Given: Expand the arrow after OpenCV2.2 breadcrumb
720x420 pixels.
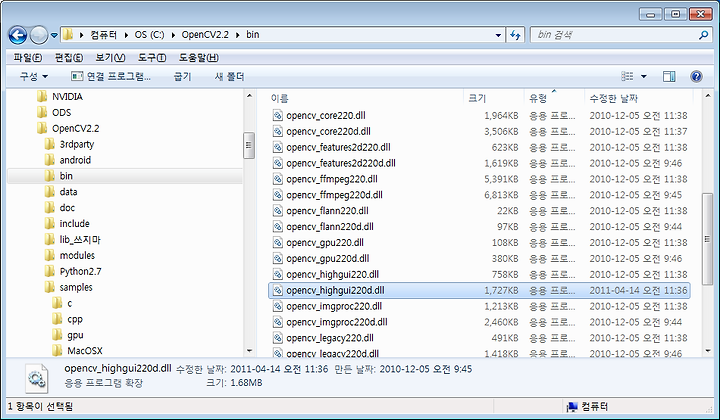Looking at the screenshot, I should point(238,35).
